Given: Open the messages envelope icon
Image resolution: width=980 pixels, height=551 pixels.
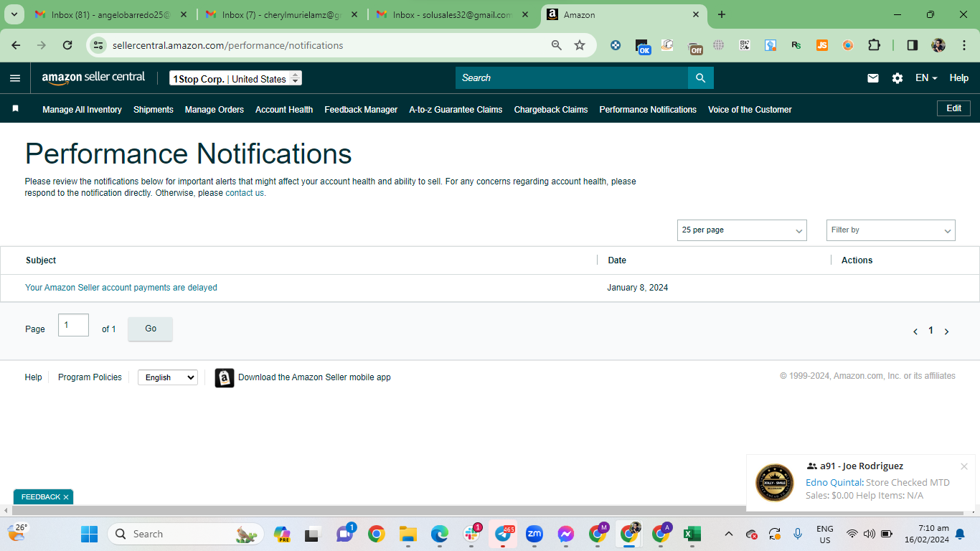Looking at the screenshot, I should click(x=873, y=78).
